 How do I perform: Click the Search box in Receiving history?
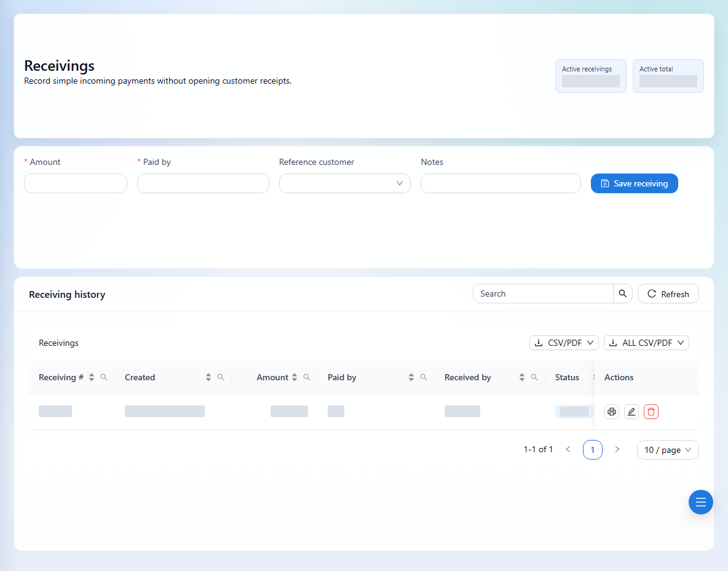click(543, 293)
